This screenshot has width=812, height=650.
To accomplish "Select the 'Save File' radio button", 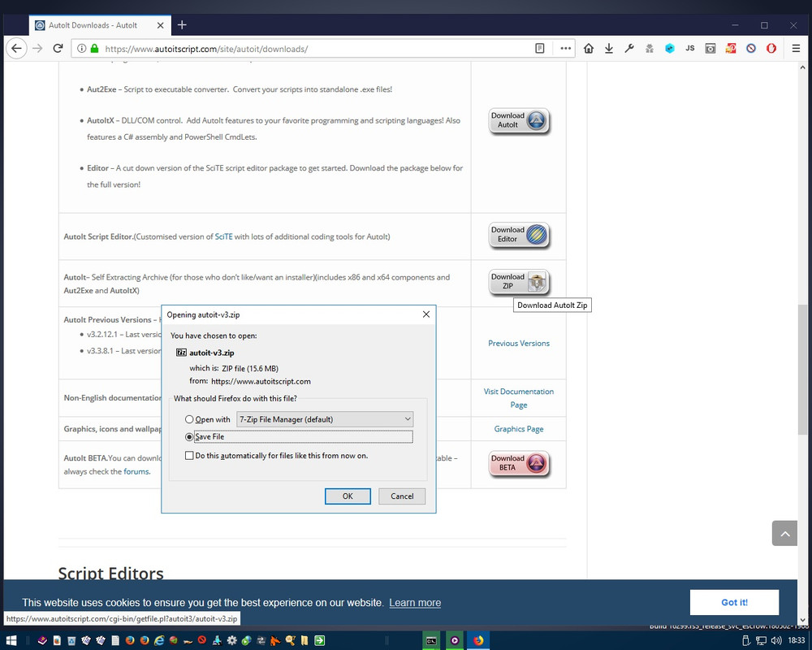I will [189, 437].
